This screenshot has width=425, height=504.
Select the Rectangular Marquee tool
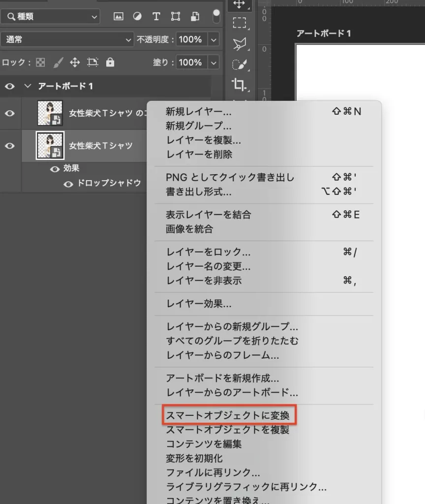(x=239, y=23)
